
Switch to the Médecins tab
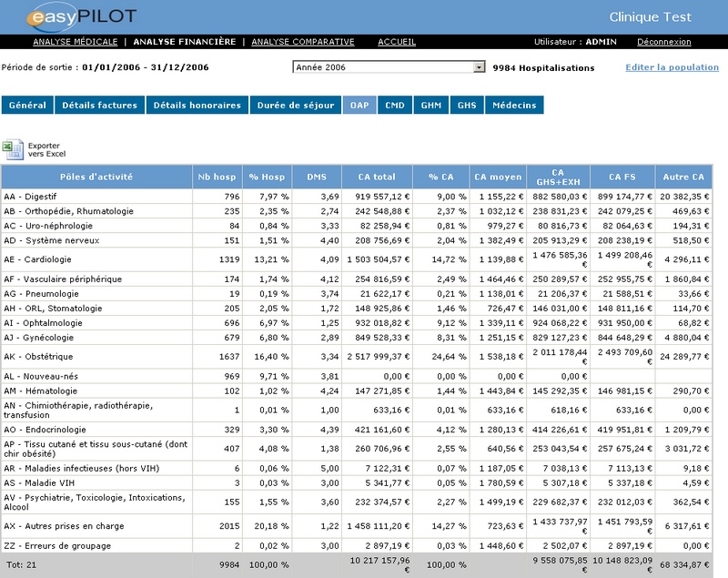pyautogui.click(x=514, y=105)
